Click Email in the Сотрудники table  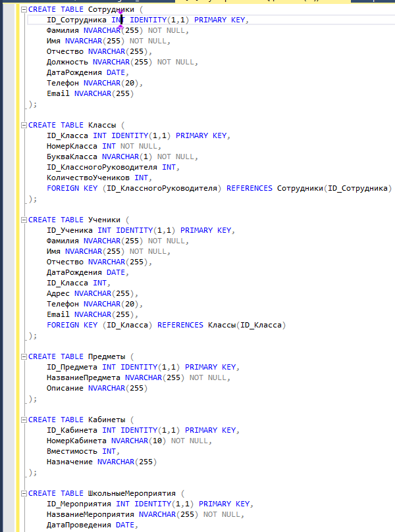pyautogui.click(x=58, y=93)
